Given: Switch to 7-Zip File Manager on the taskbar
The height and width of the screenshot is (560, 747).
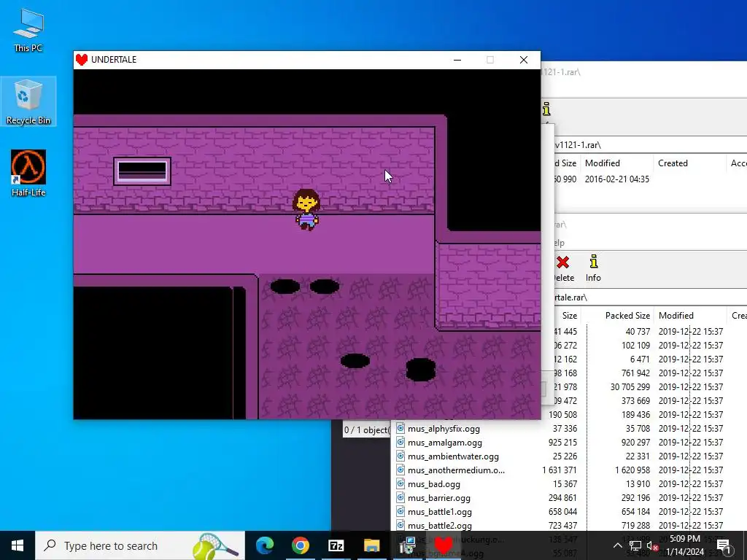Looking at the screenshot, I should (336, 545).
